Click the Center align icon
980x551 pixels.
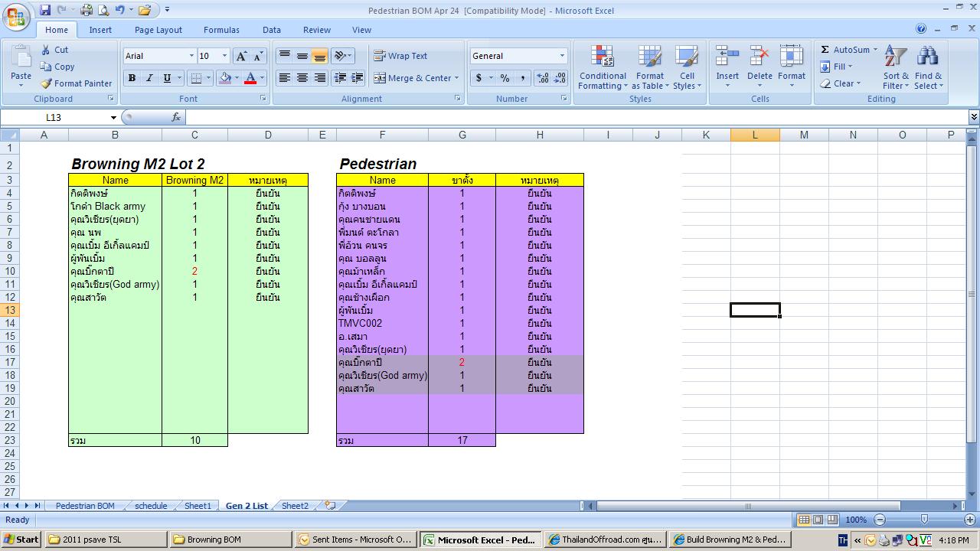point(302,78)
